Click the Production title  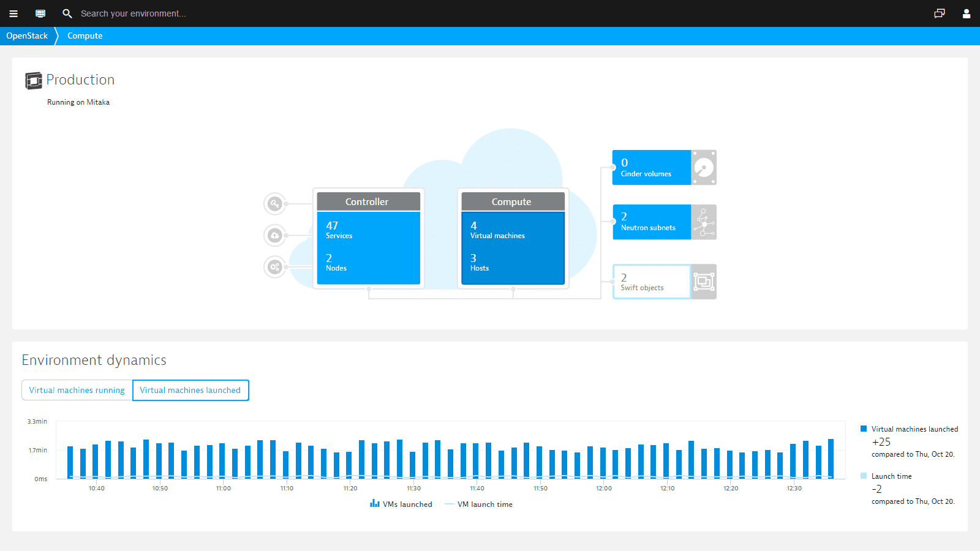tap(80, 80)
